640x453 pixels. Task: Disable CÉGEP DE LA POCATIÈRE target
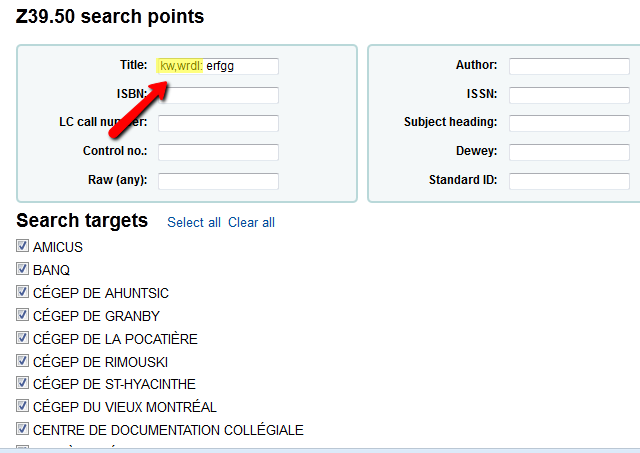[23, 338]
